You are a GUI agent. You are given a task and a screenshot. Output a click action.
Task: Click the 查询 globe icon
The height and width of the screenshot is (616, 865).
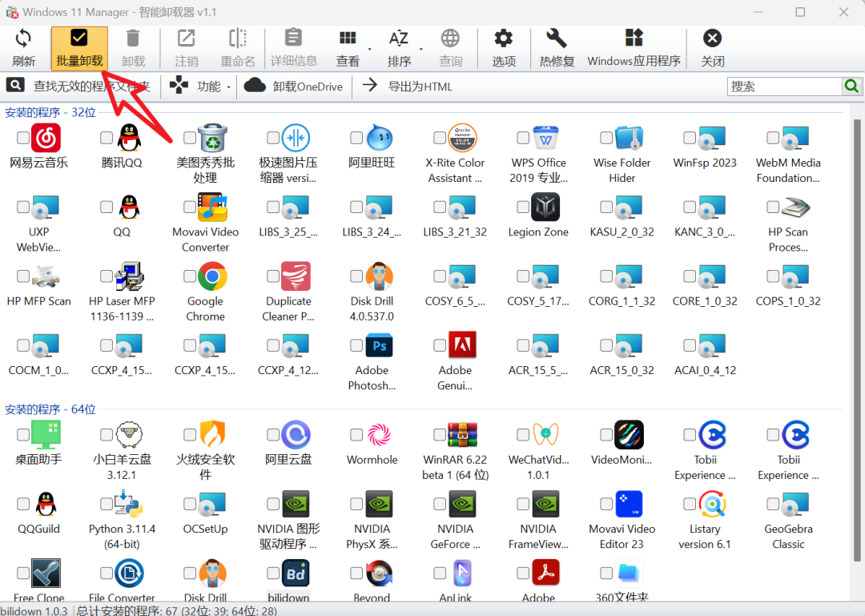click(x=450, y=38)
